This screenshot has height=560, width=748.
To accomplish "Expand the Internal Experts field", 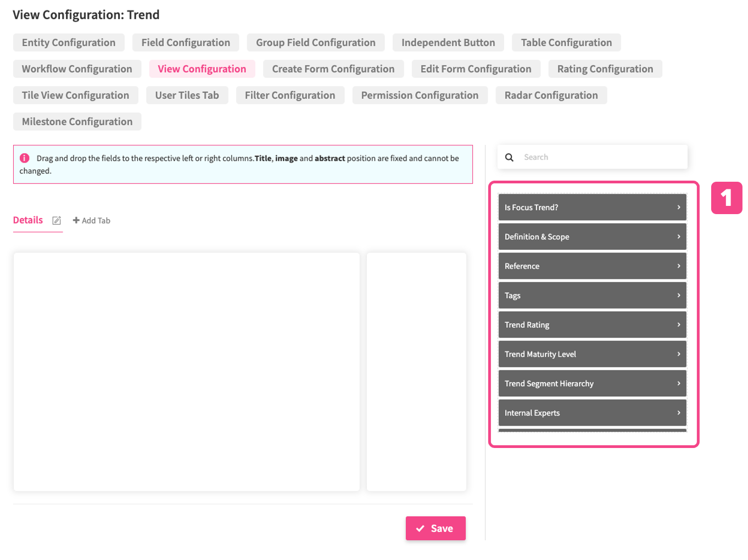I will 678,413.
